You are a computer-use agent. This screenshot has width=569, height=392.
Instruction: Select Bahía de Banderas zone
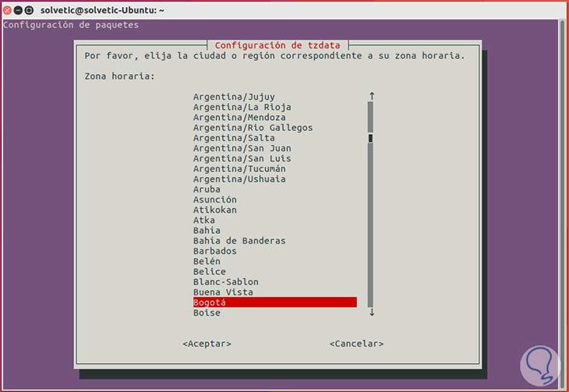pos(239,241)
